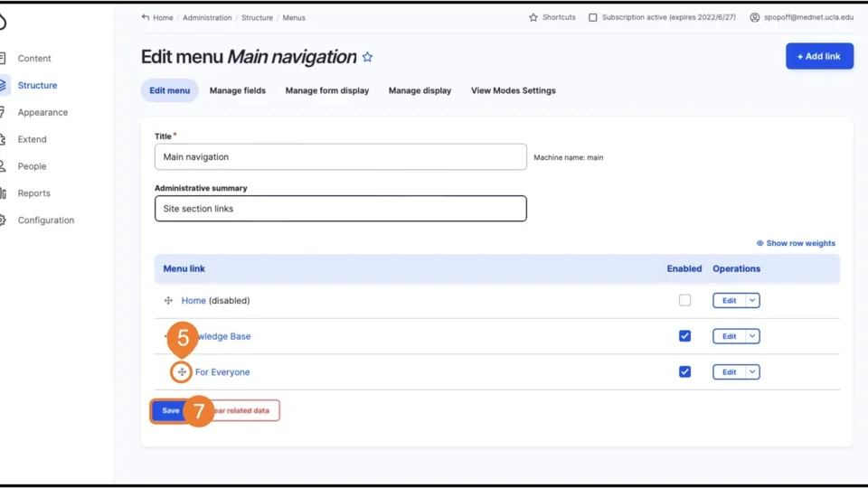Uncheck Enabled for Knowledge Base row
Screen dimensions: 868x488
684,336
